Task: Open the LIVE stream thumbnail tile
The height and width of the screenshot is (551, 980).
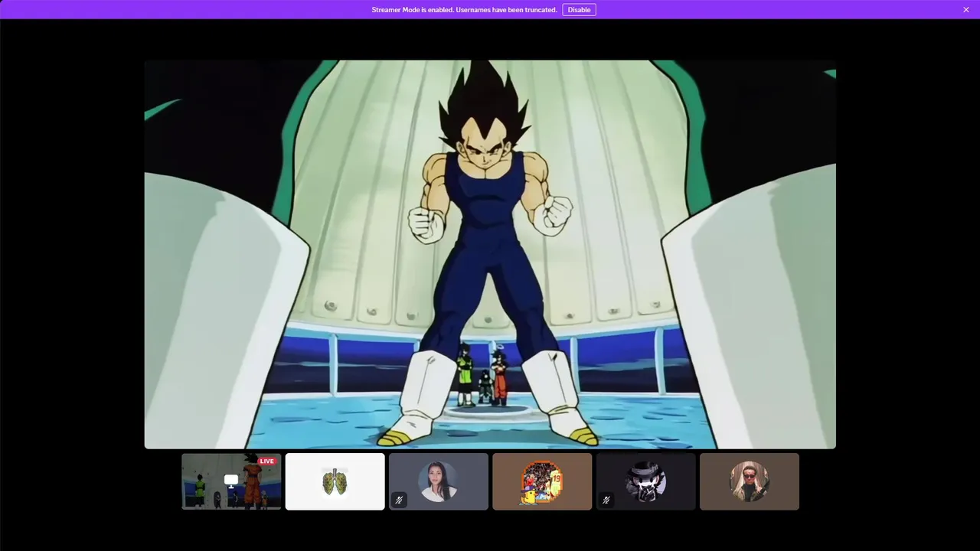Action: pyautogui.click(x=231, y=481)
